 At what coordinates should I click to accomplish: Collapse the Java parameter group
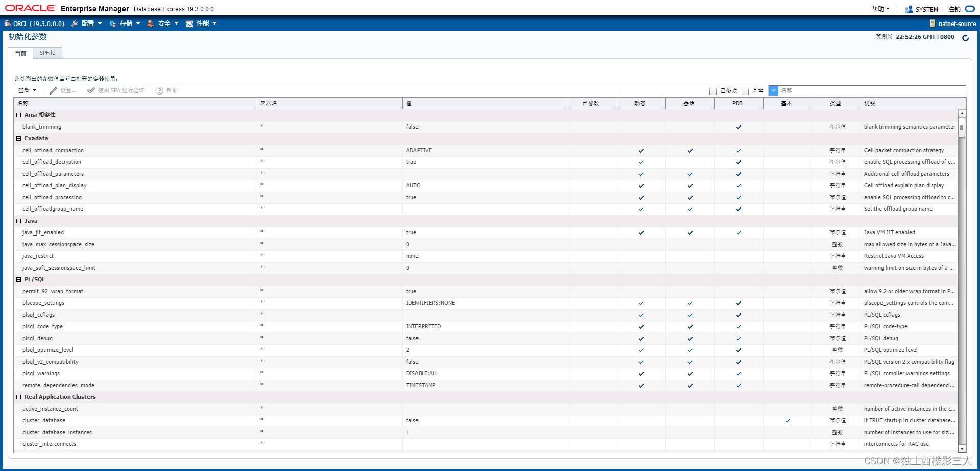19,221
